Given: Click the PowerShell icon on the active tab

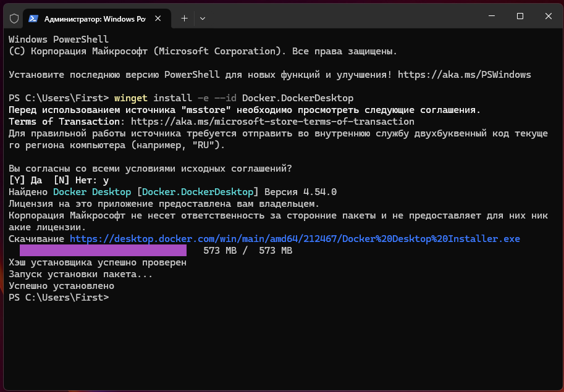Looking at the screenshot, I should 34,19.
